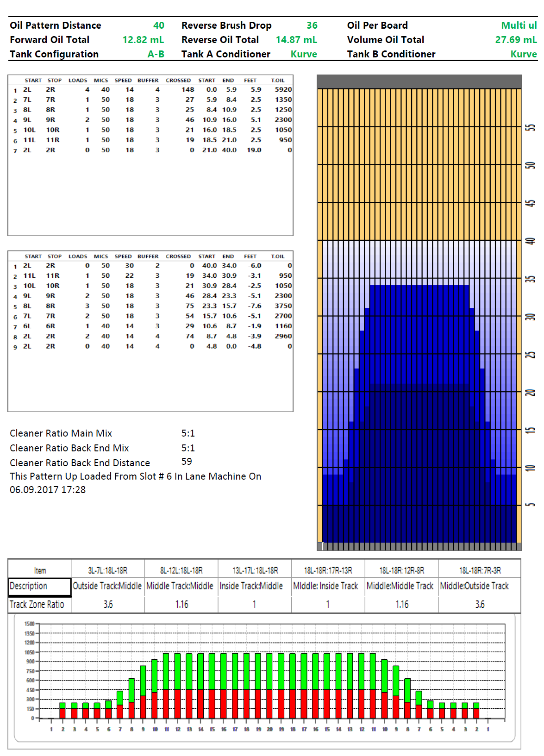Click the Reverse Brush Drop value 36
Screen dimensions: 544x756
pyautogui.click(x=312, y=25)
